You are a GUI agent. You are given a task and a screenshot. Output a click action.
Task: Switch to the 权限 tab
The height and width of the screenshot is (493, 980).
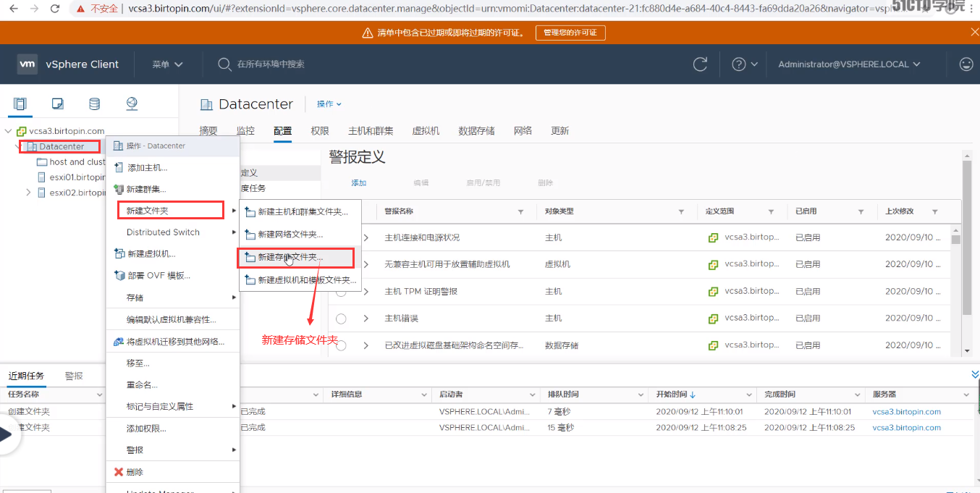pos(320,131)
